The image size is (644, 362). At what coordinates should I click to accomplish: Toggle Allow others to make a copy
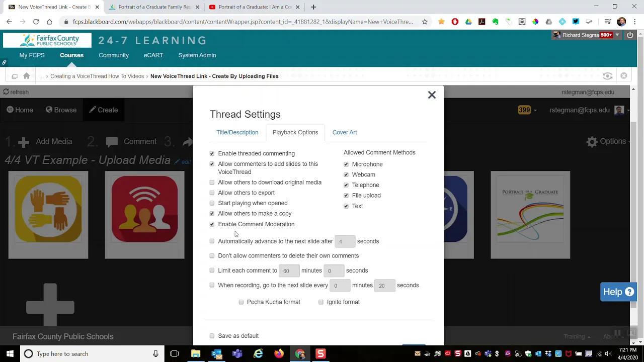pos(212,214)
